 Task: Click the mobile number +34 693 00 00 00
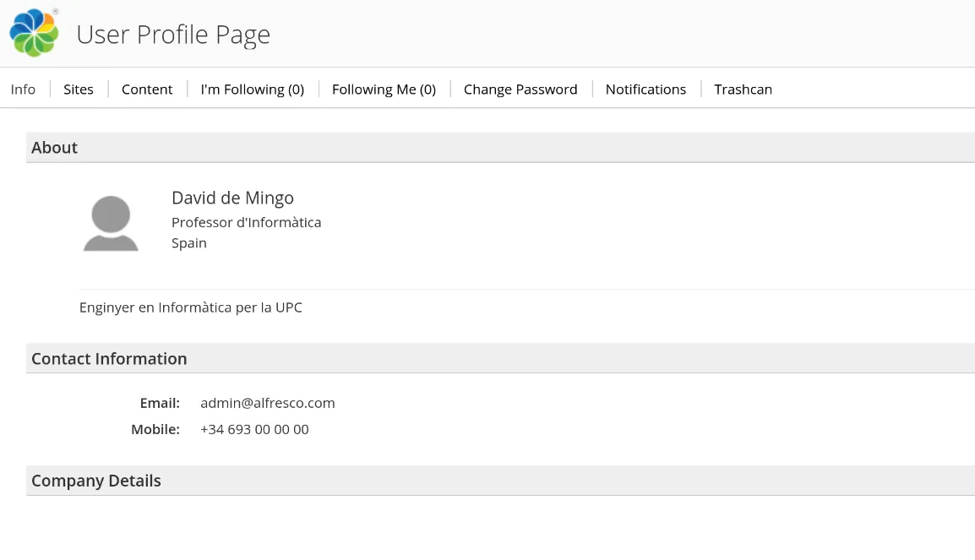pos(254,429)
